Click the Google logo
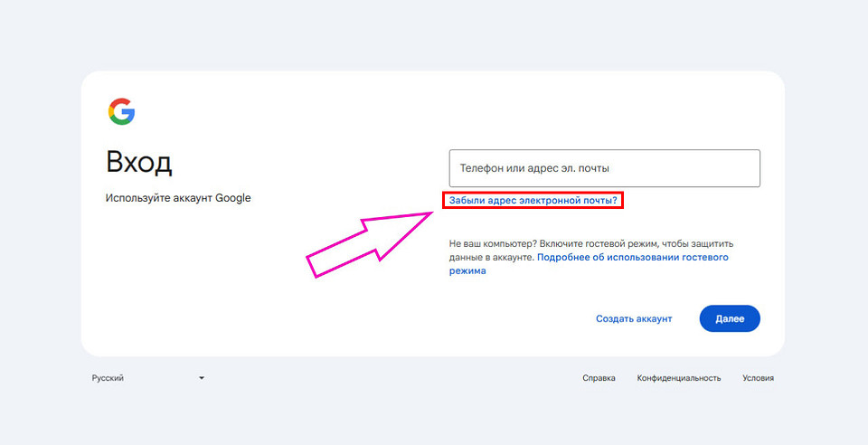Screen dimensions: 868x445 [121, 112]
